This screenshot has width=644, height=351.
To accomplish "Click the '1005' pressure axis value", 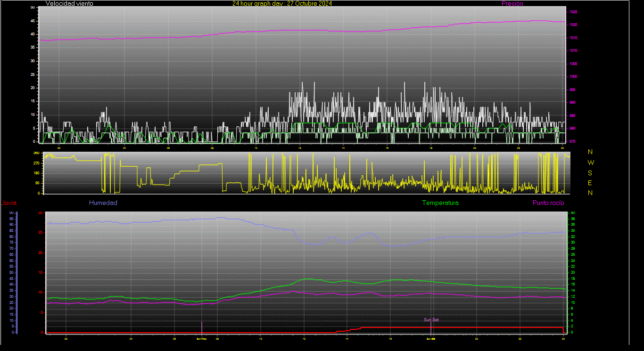I will click(573, 64).
